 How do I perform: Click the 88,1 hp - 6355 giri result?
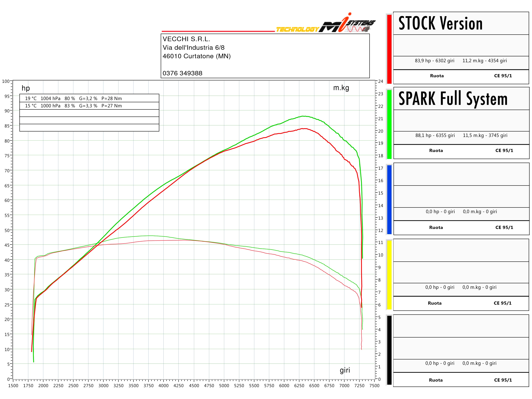(435, 135)
